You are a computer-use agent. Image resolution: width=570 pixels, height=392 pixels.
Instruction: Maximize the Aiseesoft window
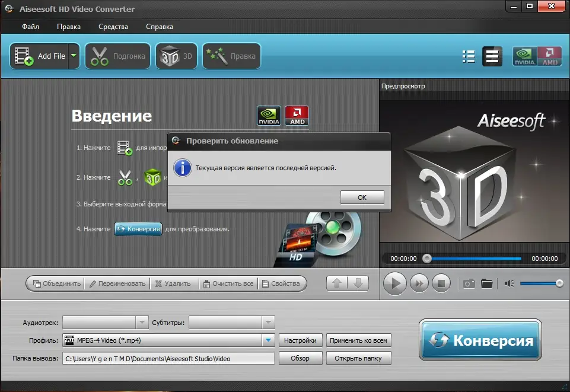coord(530,6)
